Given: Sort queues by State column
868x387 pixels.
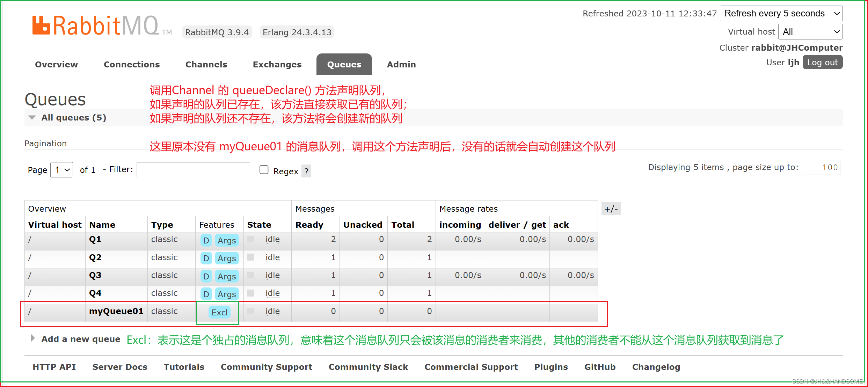Looking at the screenshot, I should point(259,225).
